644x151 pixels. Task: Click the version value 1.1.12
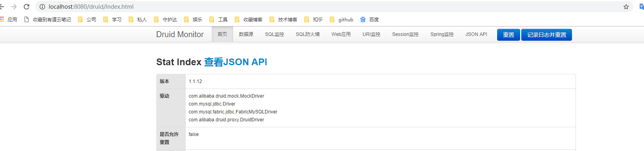coord(195,81)
